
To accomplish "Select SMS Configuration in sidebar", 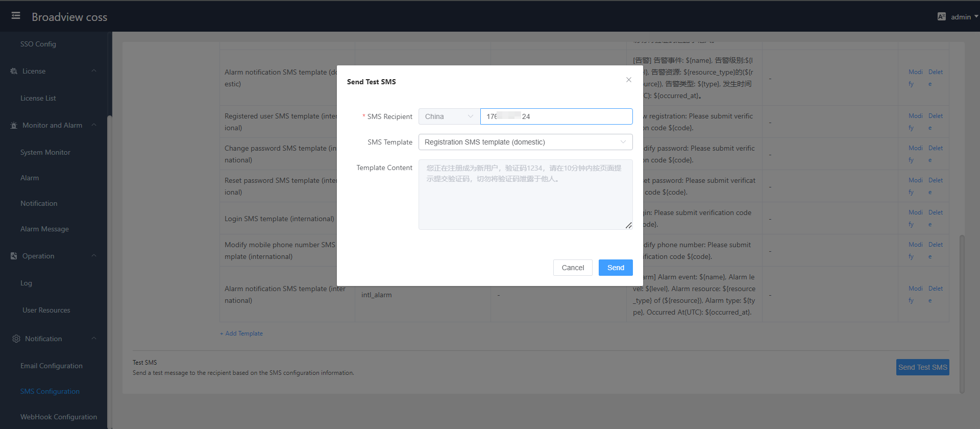I will point(50,391).
